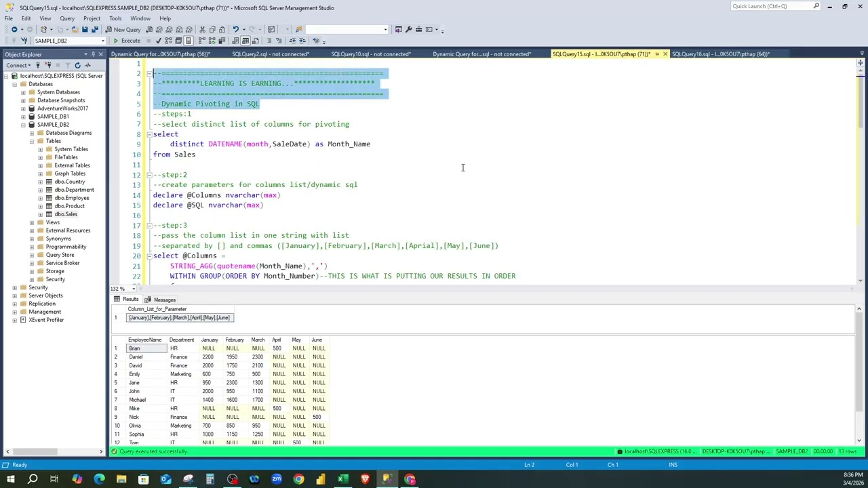The height and width of the screenshot is (488, 868).
Task: Open the SAMPLE_DB2 database selector dropdown
Action: (103, 41)
